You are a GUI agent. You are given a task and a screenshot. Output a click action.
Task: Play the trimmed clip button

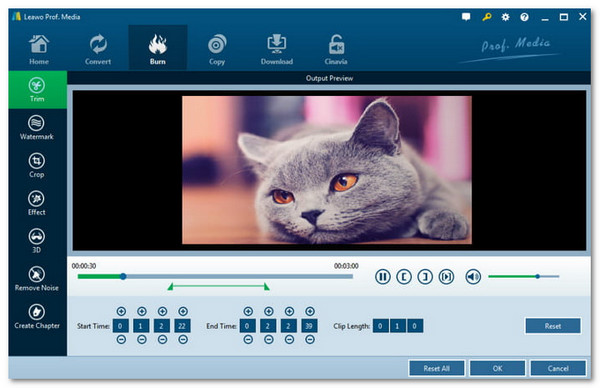[446, 276]
